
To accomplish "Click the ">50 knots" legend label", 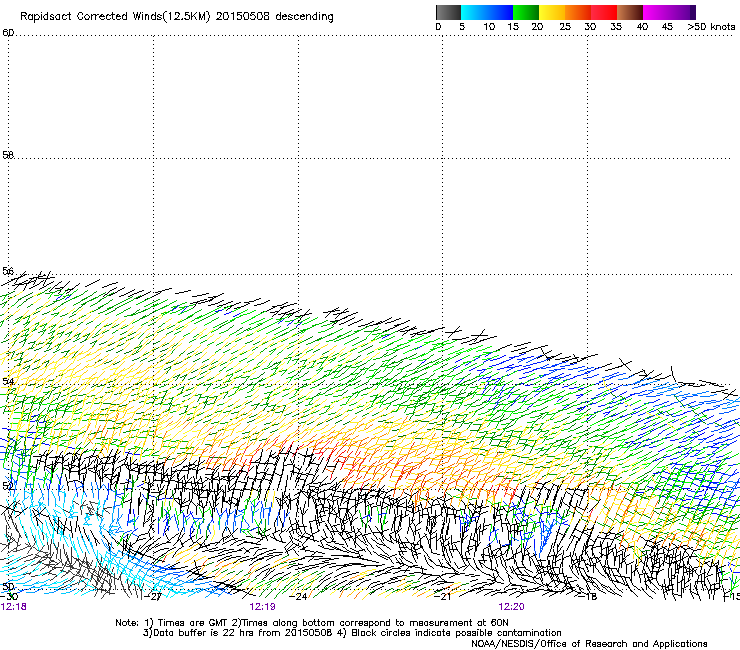I will coord(711,27).
